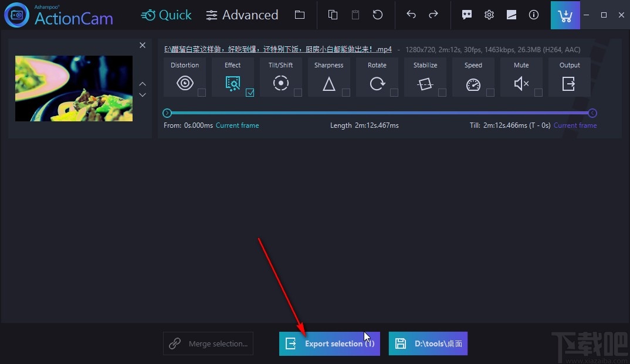
Task: Switch to the Advanced mode tab
Action: coord(242,15)
